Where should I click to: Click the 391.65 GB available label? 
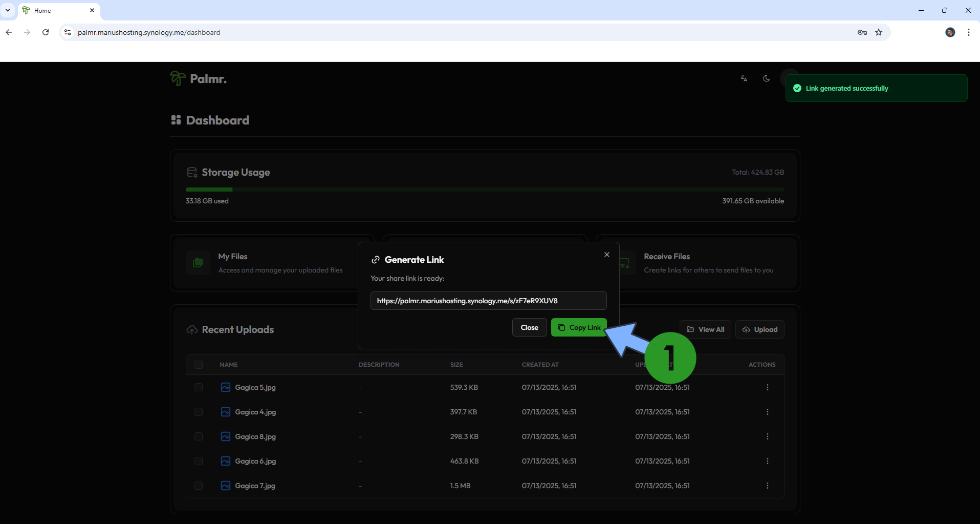pyautogui.click(x=753, y=201)
